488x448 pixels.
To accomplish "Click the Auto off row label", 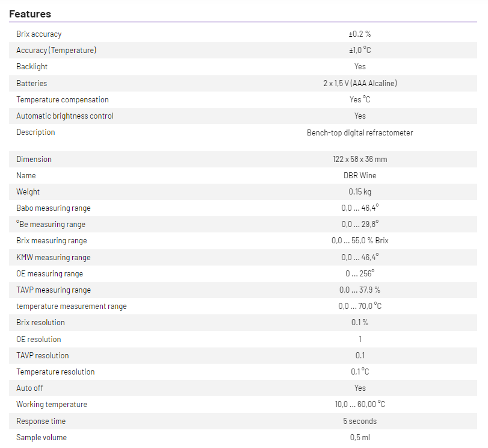I will (x=29, y=388).
